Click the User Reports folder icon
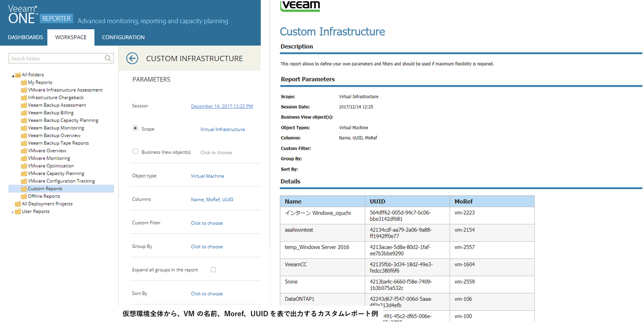644x325 pixels. (x=18, y=211)
